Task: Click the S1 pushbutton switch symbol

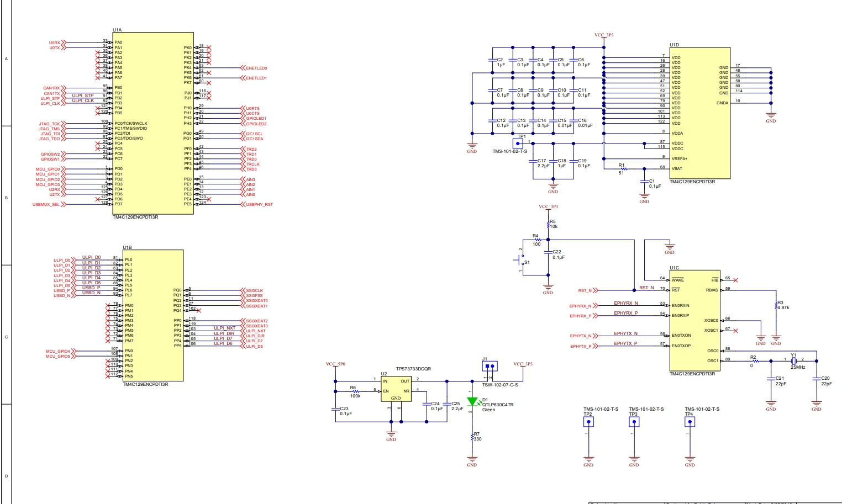Action: pyautogui.click(x=521, y=262)
